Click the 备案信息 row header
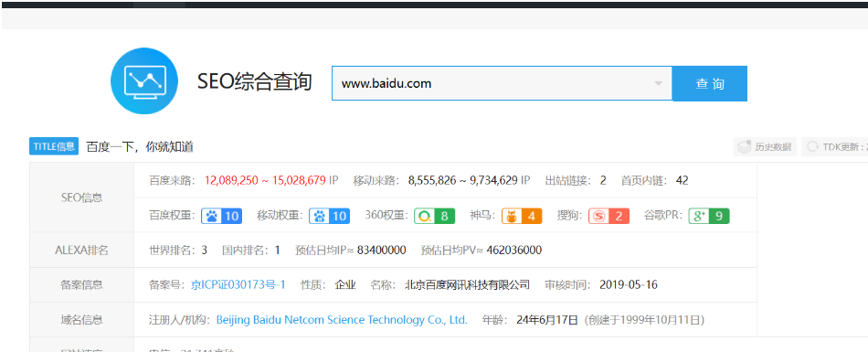868x352 pixels. pos(82,285)
